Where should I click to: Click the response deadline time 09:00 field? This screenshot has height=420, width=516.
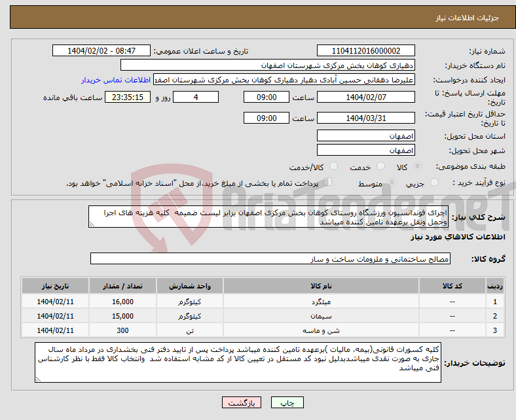(x=267, y=97)
